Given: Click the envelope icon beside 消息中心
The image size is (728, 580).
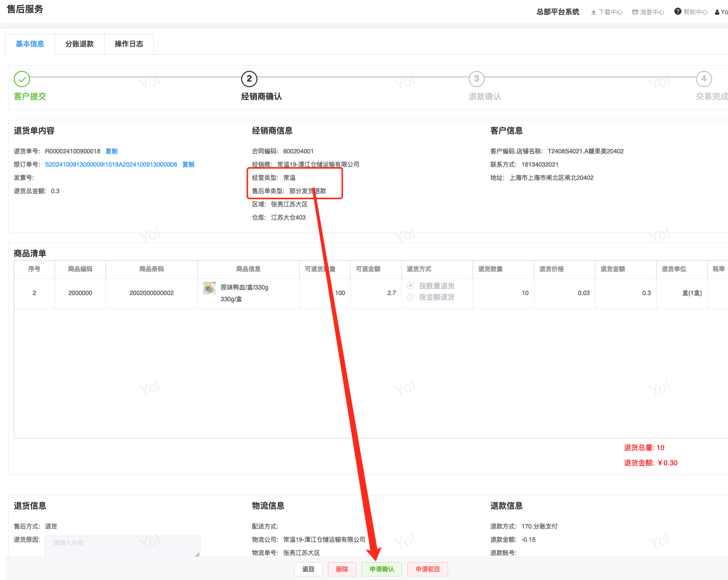Looking at the screenshot, I should (635, 12).
